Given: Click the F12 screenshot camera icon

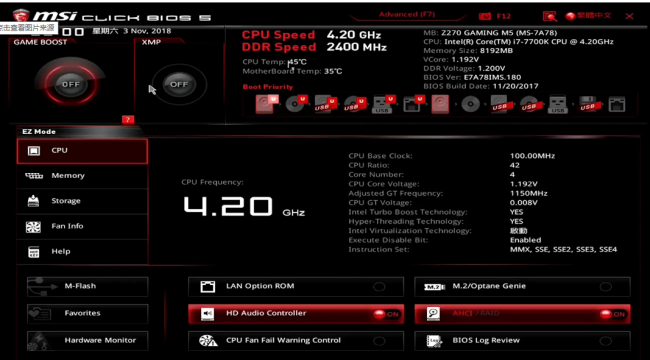Looking at the screenshot, I should click(x=485, y=17).
